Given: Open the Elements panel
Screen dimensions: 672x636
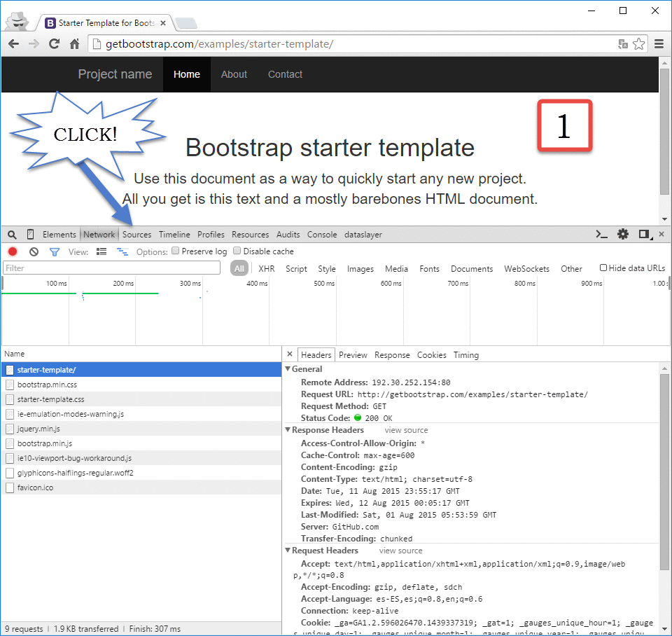Looking at the screenshot, I should [59, 235].
